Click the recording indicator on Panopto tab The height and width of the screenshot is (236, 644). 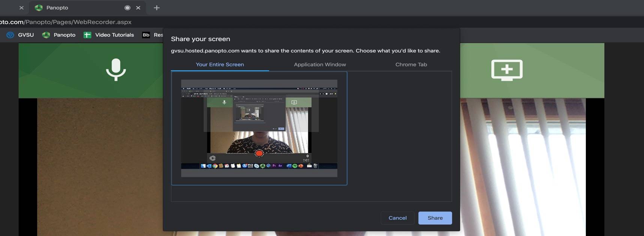128,7
